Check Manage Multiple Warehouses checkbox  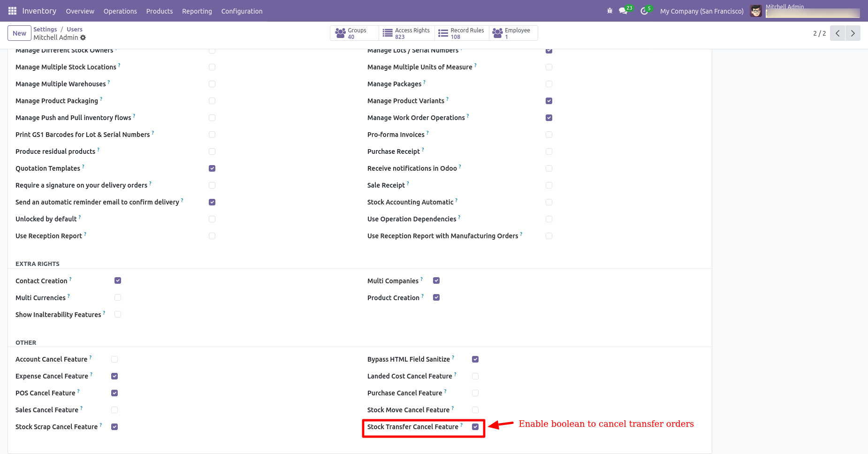212,84
